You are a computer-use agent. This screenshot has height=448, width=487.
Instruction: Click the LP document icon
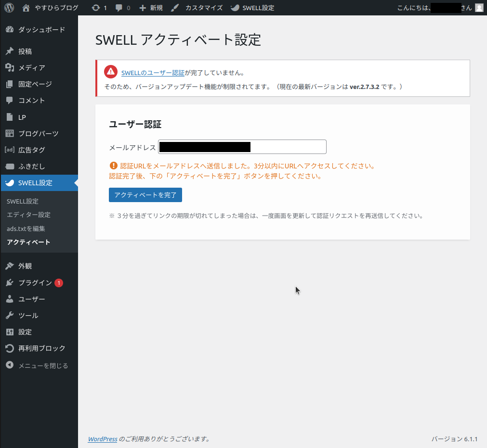coord(10,117)
